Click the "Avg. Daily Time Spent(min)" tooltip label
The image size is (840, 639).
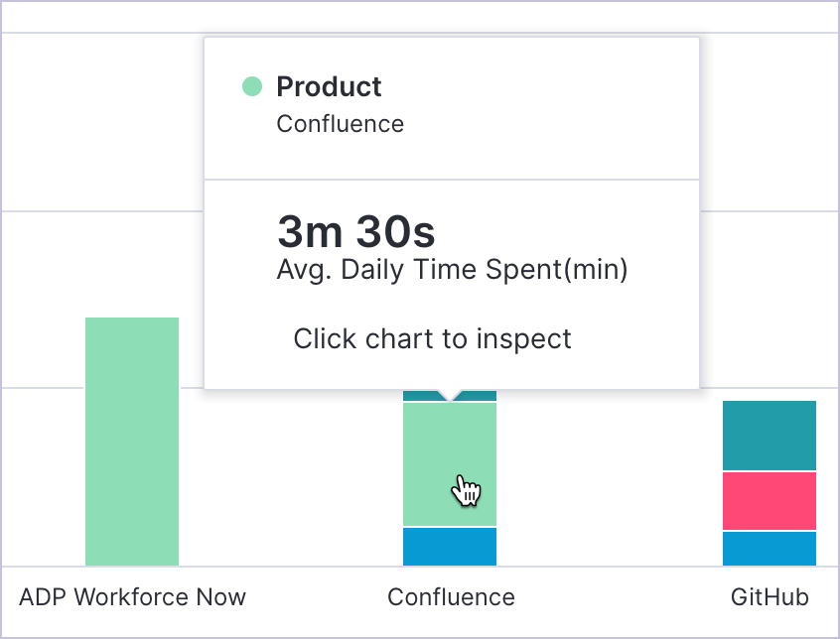452,269
